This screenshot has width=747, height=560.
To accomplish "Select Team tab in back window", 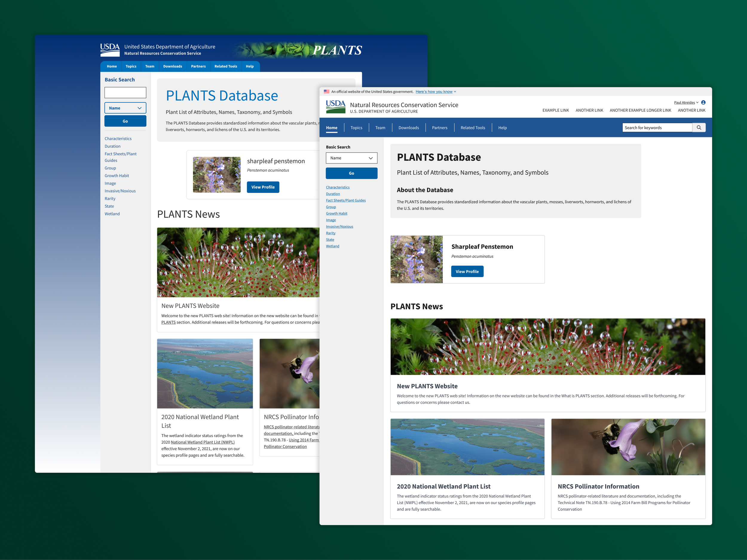I will 150,67.
